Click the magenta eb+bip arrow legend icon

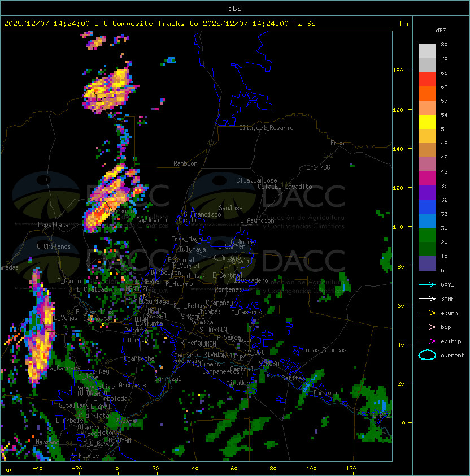[427, 341]
